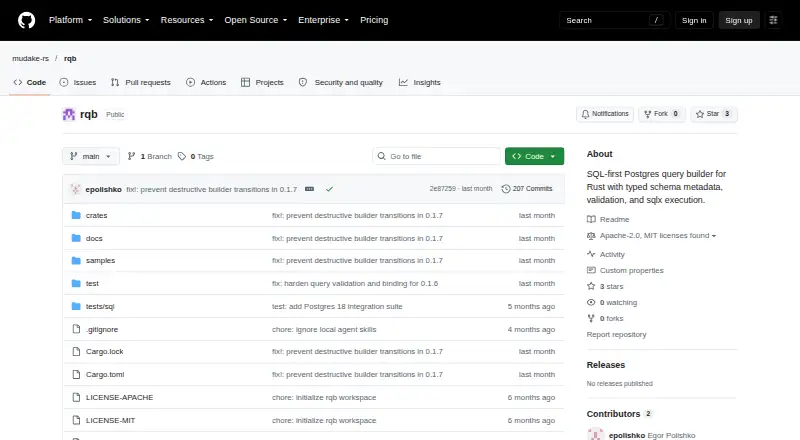Open the docs folder
This screenshot has height=440, width=800.
click(94, 238)
